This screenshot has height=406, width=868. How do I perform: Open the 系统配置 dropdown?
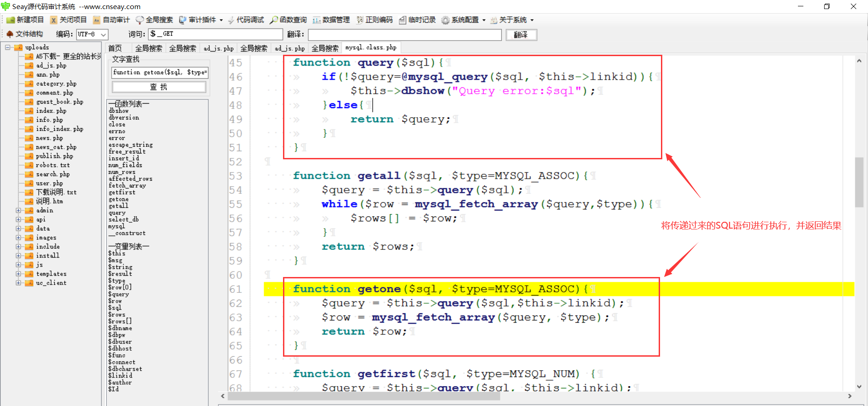(463, 20)
